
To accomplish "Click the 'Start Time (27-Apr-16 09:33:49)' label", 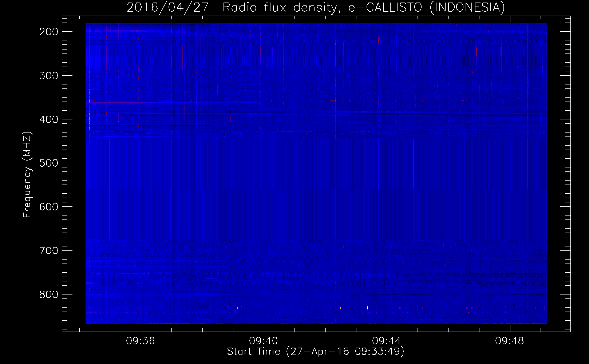I will click(316, 352).
